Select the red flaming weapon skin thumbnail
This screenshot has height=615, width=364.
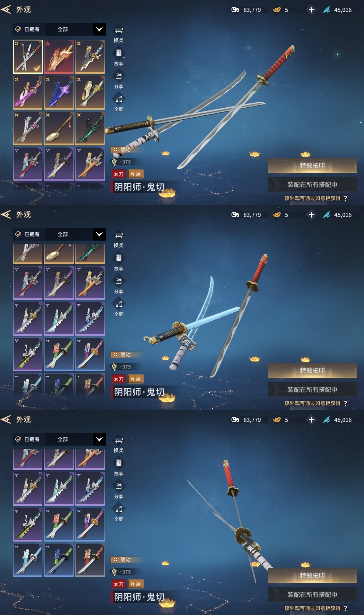click(x=59, y=57)
